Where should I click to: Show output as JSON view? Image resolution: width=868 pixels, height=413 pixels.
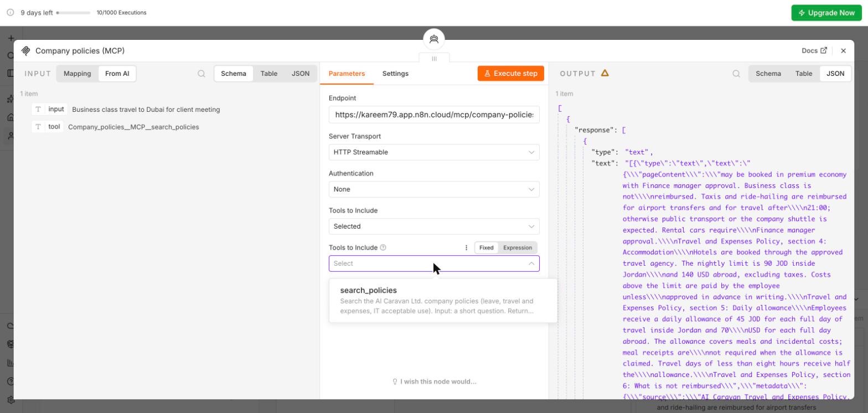[x=835, y=74]
